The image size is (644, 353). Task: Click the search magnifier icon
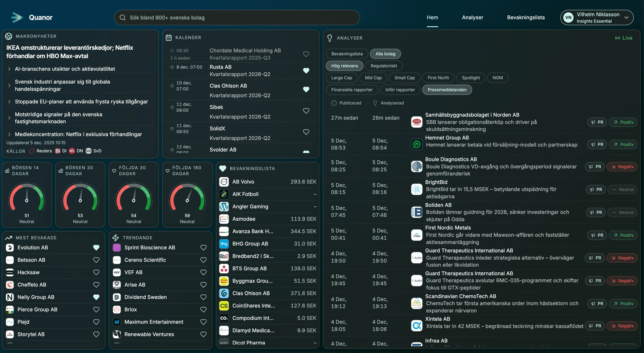coord(123,18)
